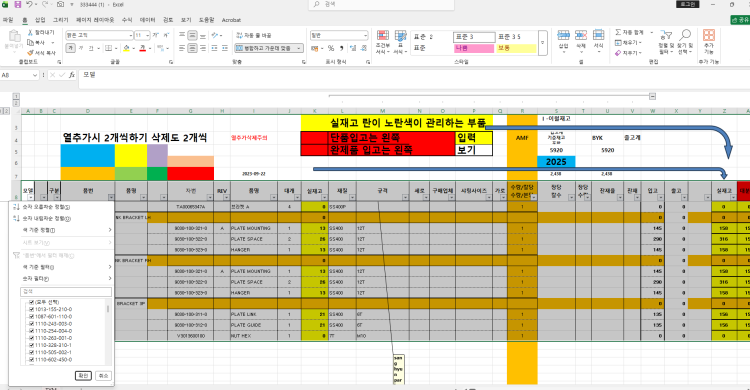
Task: Open the number format dropdown (일반)
Action: 365,35
